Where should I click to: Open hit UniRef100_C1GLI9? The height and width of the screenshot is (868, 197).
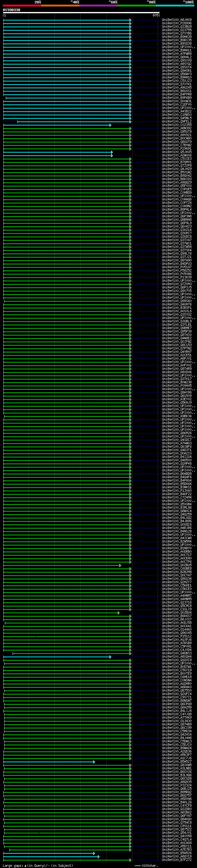pos(177,609)
